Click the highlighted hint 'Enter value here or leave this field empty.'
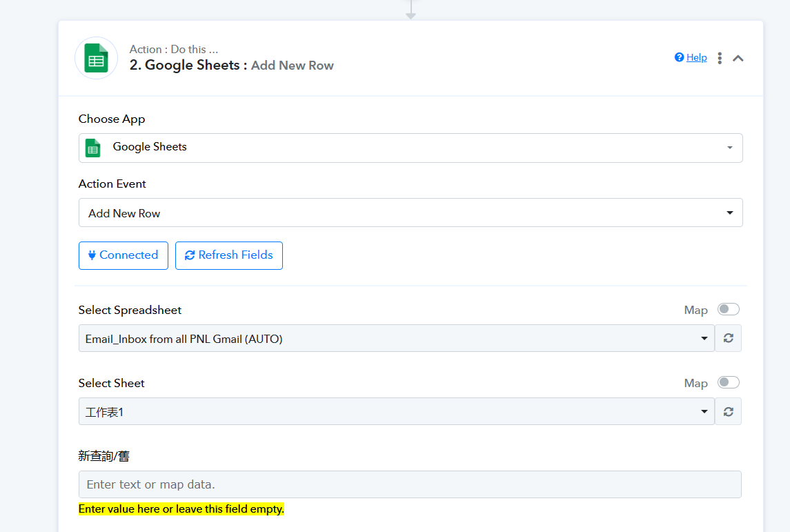Screen dimensions: 790x532 tap(181, 509)
